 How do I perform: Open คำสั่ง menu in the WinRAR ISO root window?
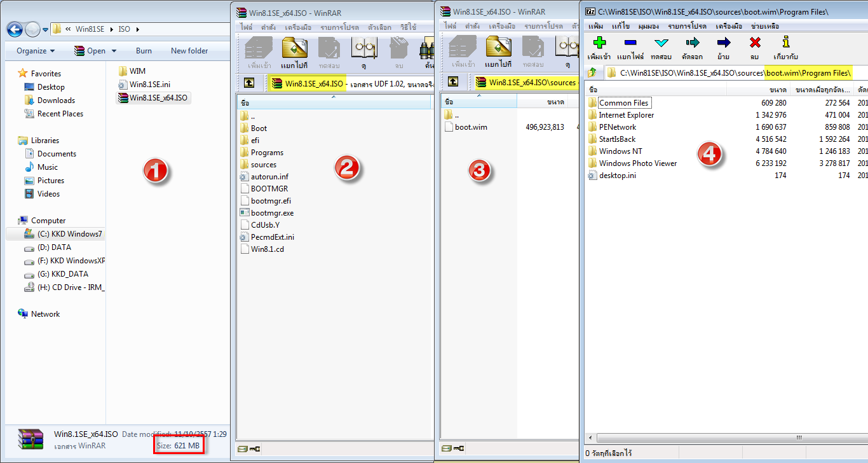pyautogui.click(x=269, y=27)
